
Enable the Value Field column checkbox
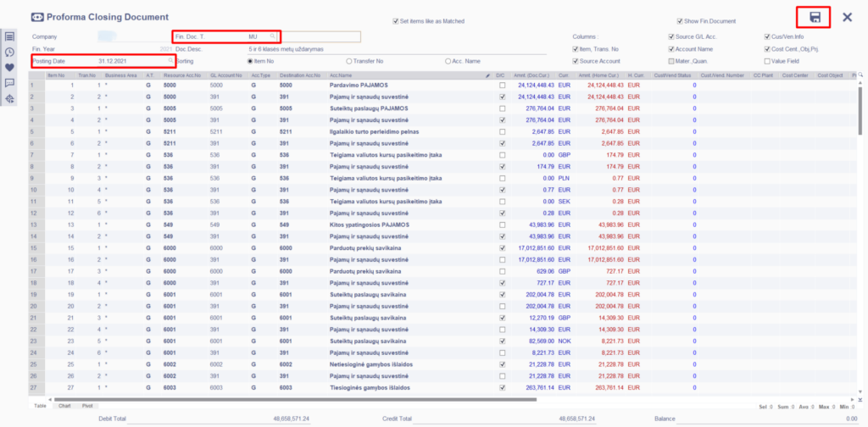click(766, 61)
